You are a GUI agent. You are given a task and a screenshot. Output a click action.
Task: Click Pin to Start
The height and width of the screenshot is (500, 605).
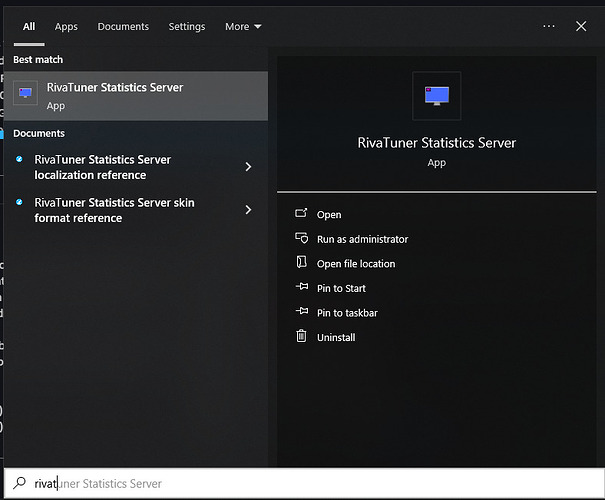tap(341, 288)
